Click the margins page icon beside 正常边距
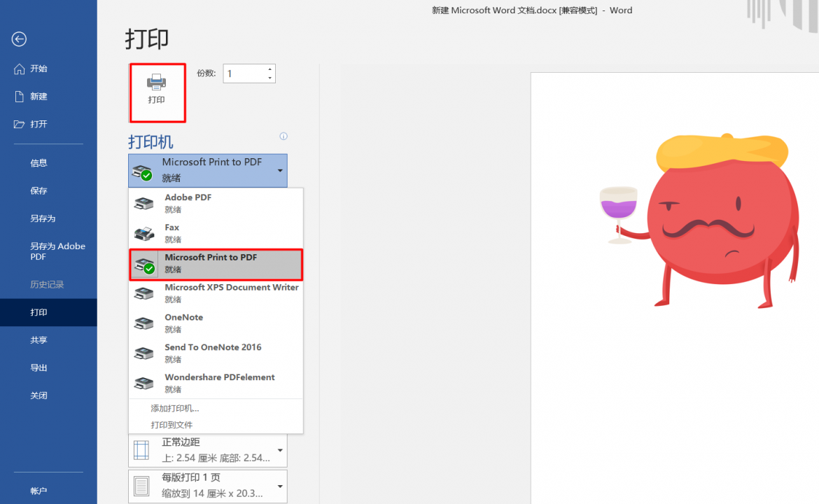Viewport: 819px width, 504px height. click(141, 450)
